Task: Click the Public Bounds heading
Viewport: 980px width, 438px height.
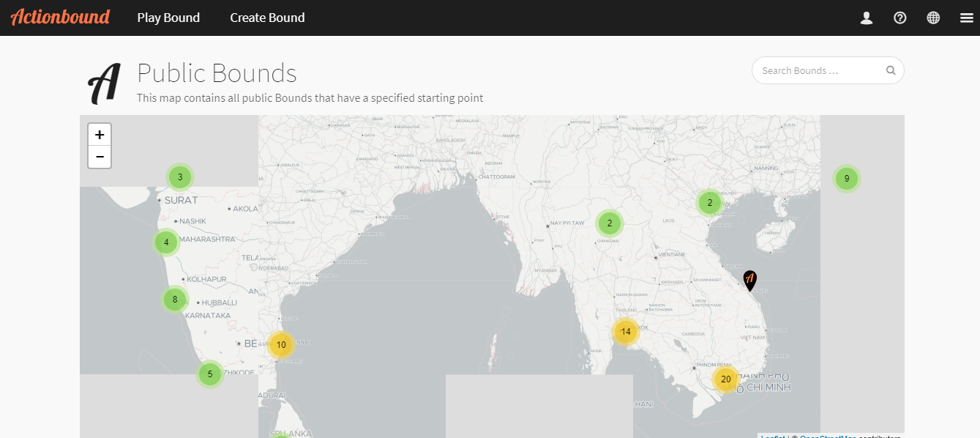Action: (217, 73)
